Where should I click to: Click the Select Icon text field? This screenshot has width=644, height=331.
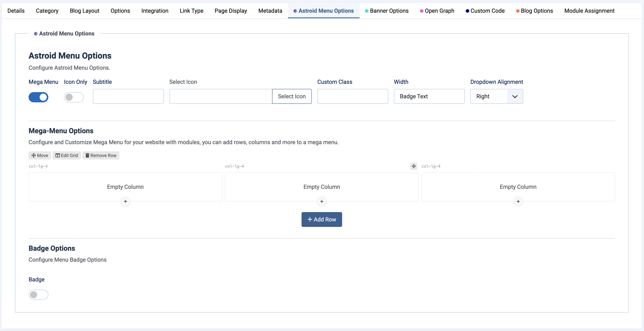point(221,96)
